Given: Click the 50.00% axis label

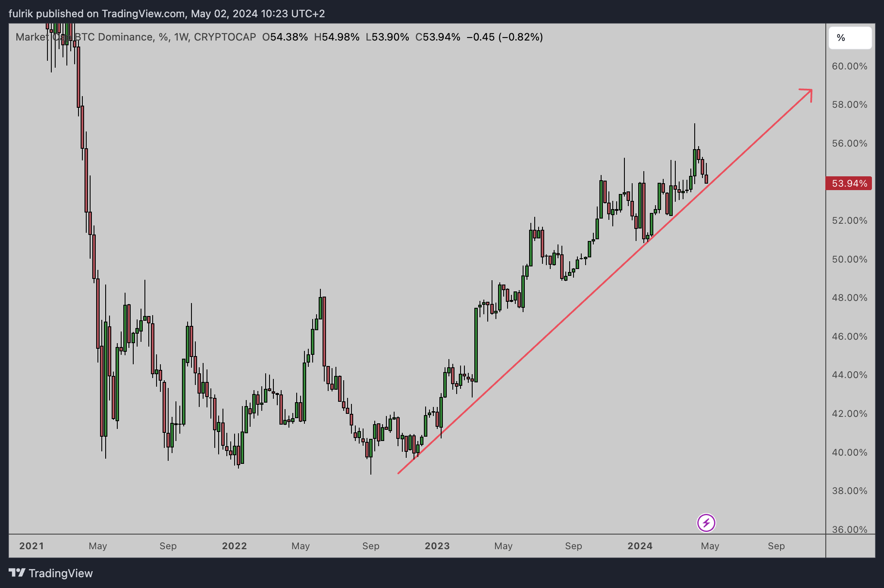Looking at the screenshot, I should 850,260.
